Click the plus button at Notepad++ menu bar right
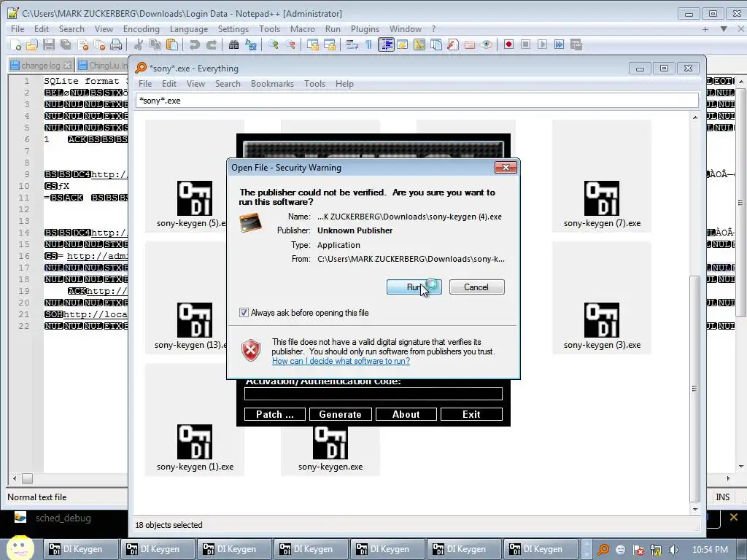Screen dimensions: 747x560 (705, 29)
